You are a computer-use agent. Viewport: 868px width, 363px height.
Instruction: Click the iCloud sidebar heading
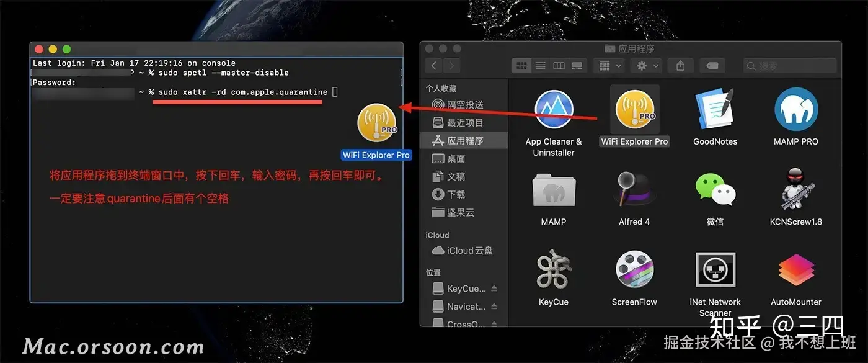click(437, 235)
